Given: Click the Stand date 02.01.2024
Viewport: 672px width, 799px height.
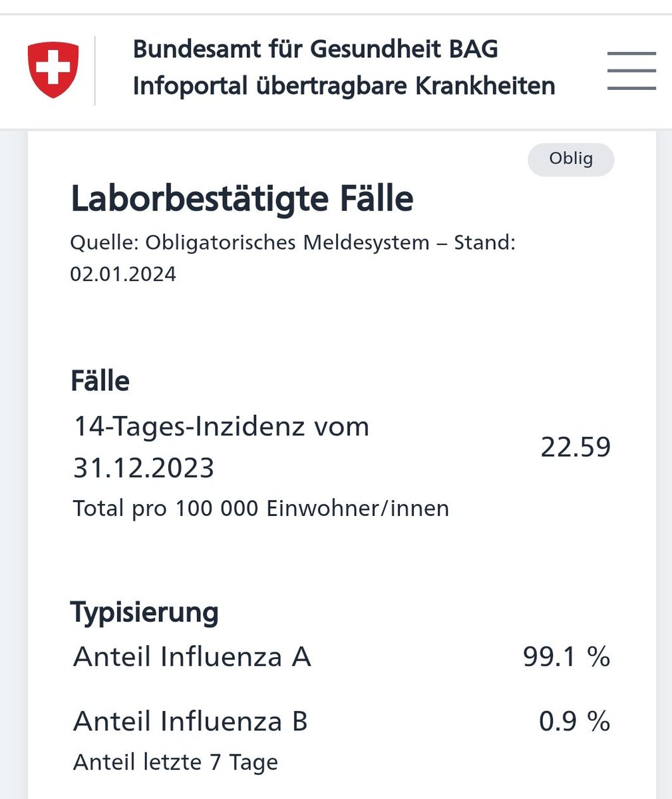Looking at the screenshot, I should pos(123,274).
